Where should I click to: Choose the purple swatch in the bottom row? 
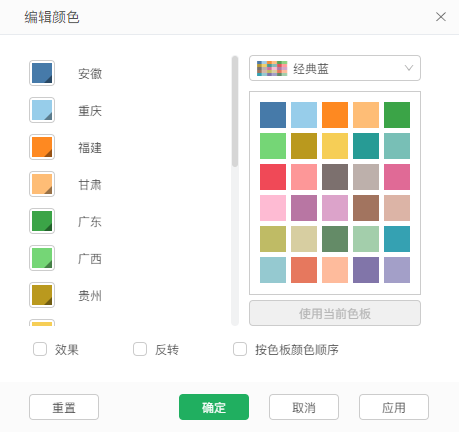click(x=366, y=270)
